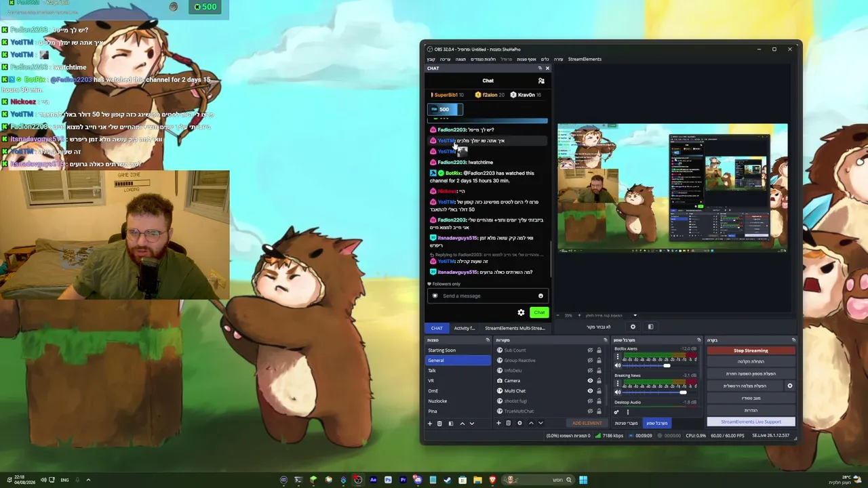Switch to StreamElements Multi-Stream tab
868x488 pixels.
point(515,328)
